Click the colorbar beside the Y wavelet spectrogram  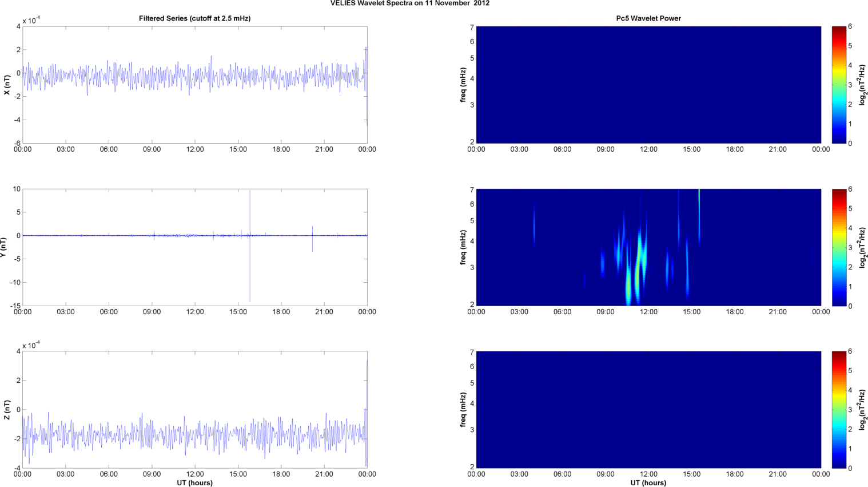pyautogui.click(x=839, y=247)
